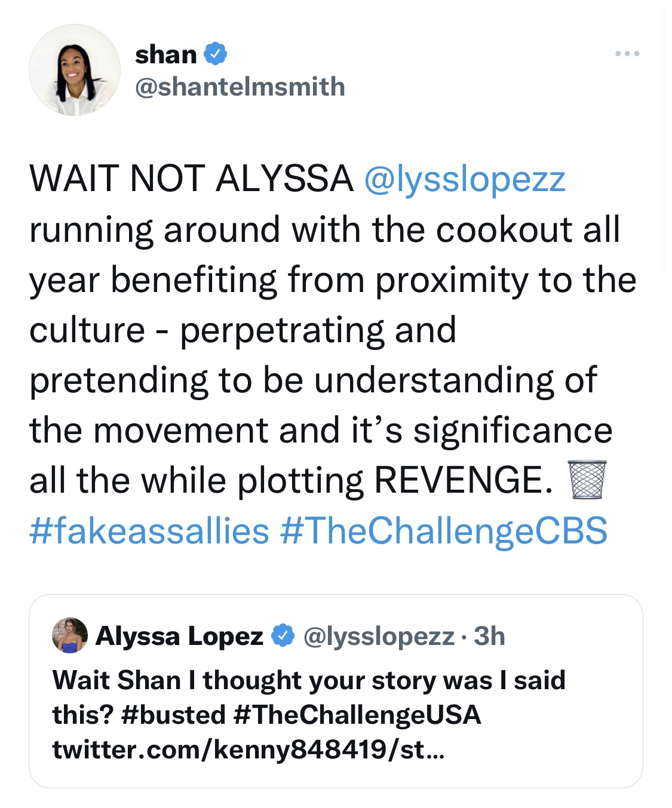Open the @lysslopezz mention in tweet text
The width and height of the screenshot is (672, 808).
point(465,179)
